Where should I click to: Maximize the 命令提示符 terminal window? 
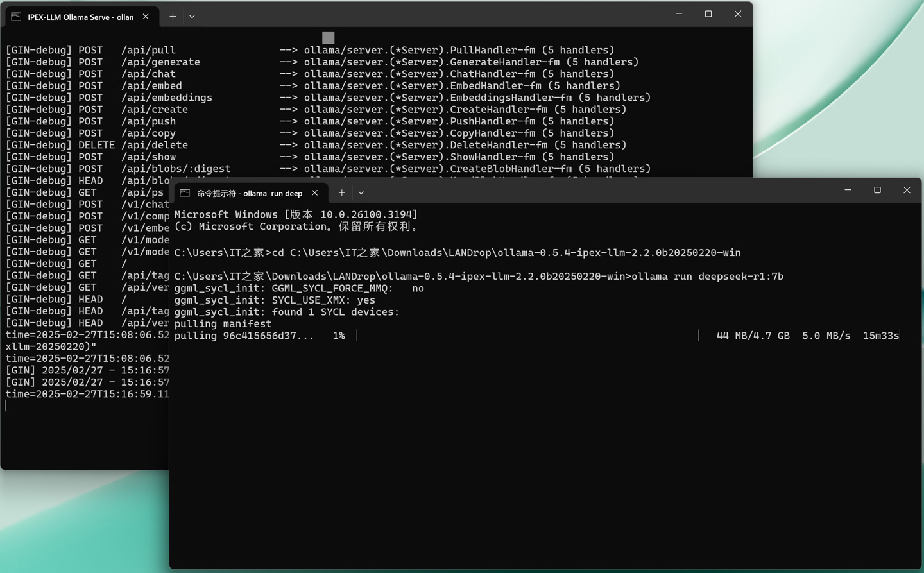click(x=877, y=190)
